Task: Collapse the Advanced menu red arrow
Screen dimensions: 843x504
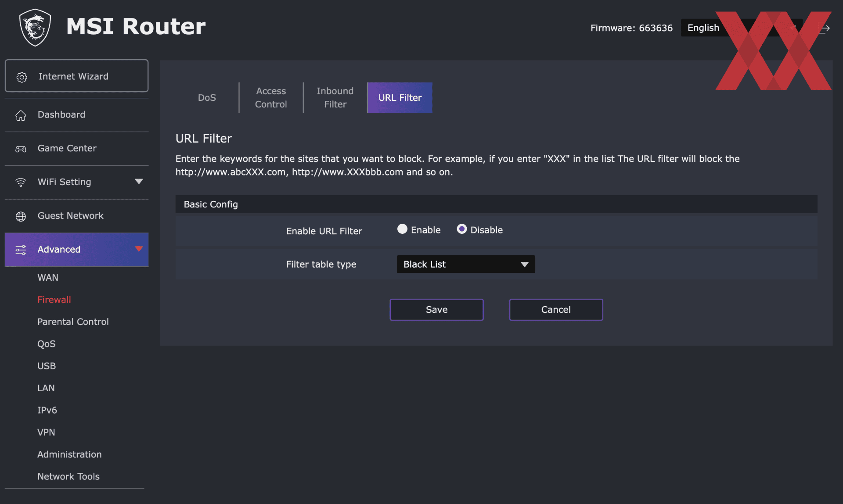Action: point(139,249)
